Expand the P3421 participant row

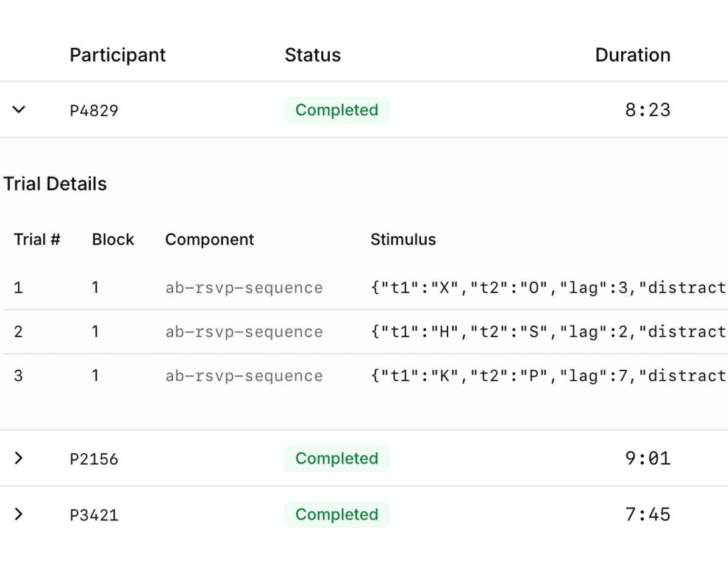(x=18, y=515)
